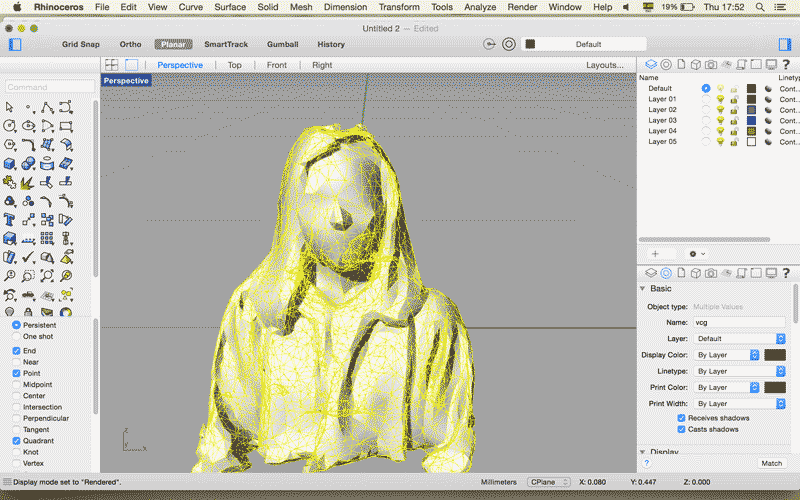
Task: Click Layer 03 blue color swatch
Action: click(751, 120)
